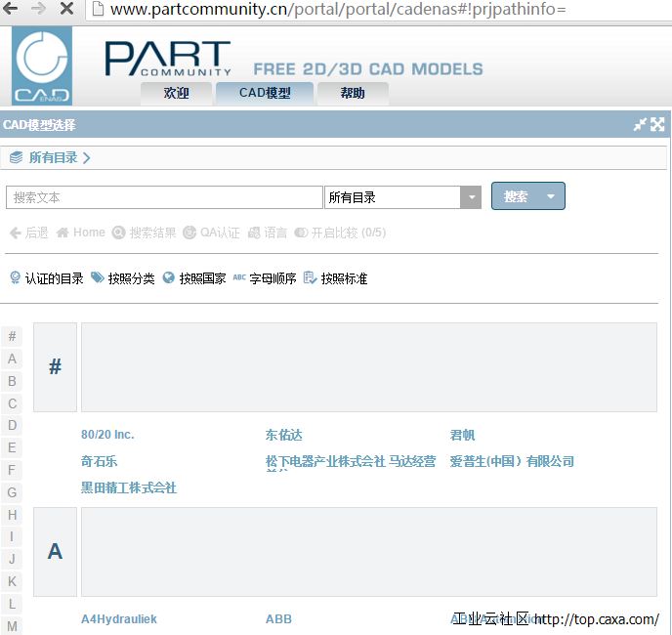Click the 搜索 search button
The image size is (672, 635).
[x=516, y=196]
